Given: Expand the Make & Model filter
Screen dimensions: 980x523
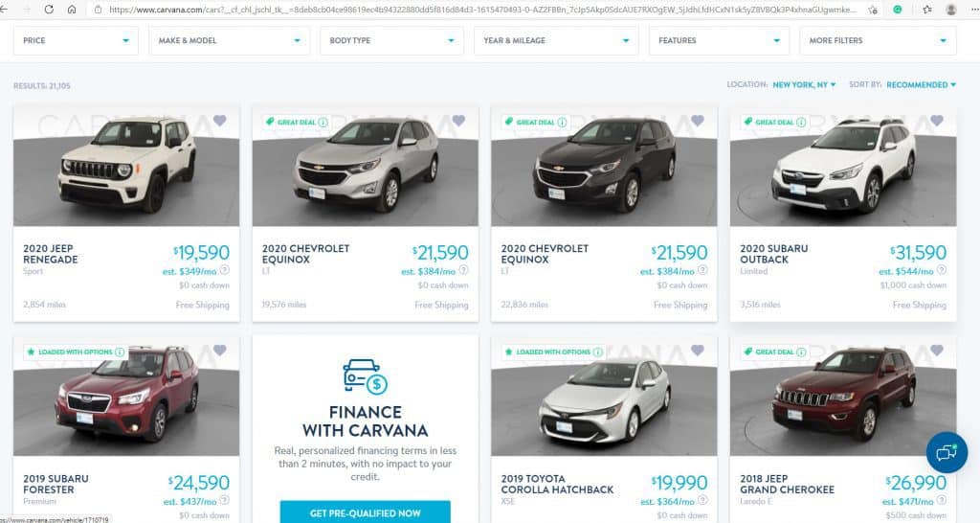Looking at the screenshot, I should [x=229, y=40].
